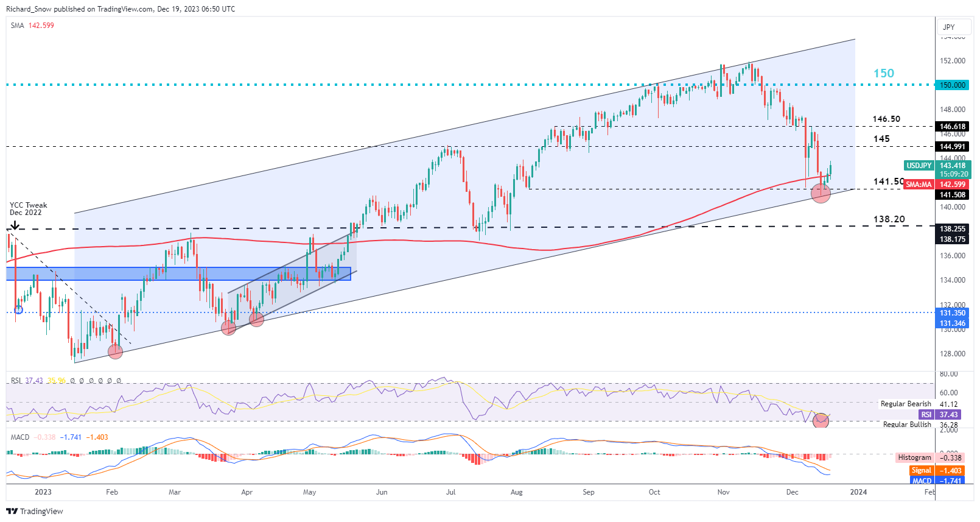Image resolution: width=980 pixels, height=522 pixels.
Task: Select the pink circle marker at late-March low
Action: pos(228,328)
